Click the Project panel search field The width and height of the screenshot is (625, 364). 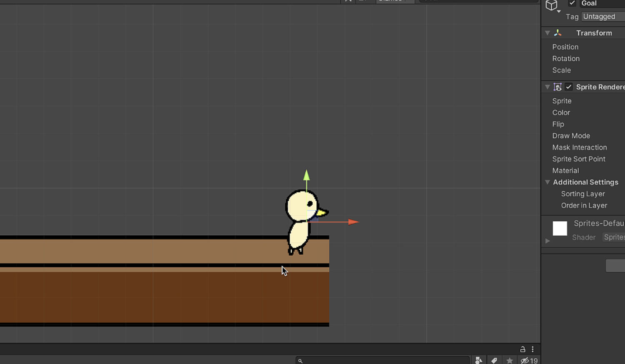point(383,361)
